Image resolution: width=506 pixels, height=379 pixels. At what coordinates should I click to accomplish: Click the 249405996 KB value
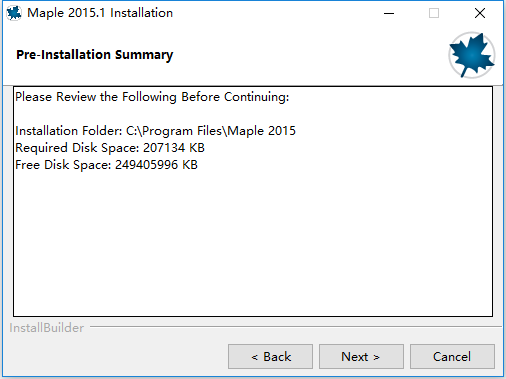tap(156, 165)
